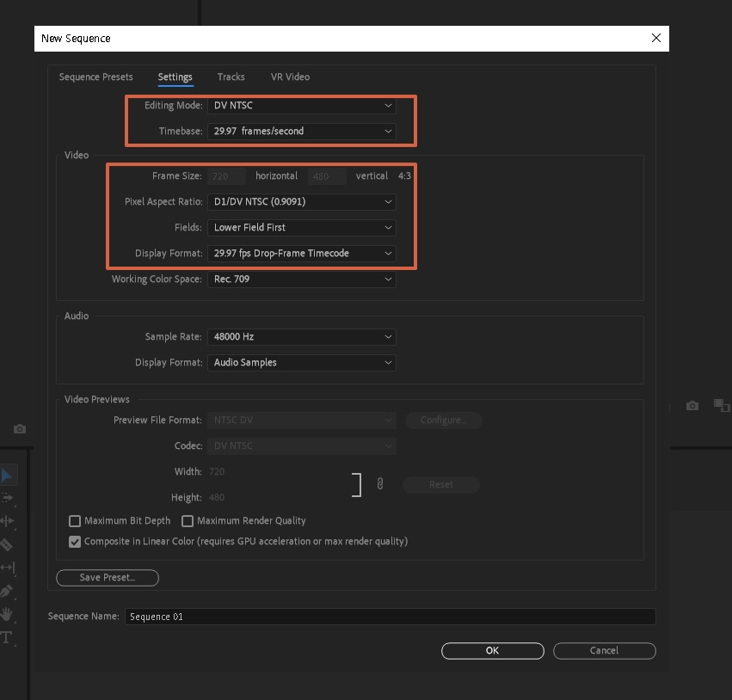Enable Maximum Render Quality checkbox
Image resolution: width=732 pixels, height=700 pixels.
pos(188,521)
